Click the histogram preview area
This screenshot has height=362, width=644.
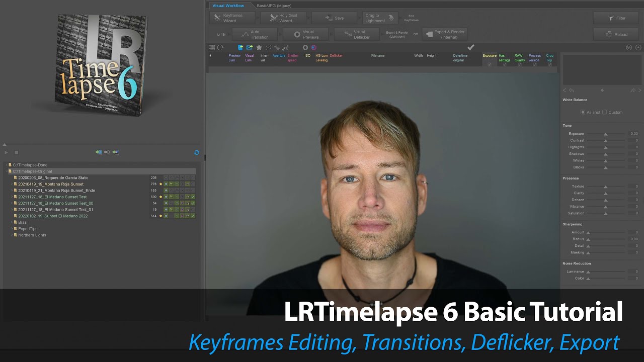point(602,69)
